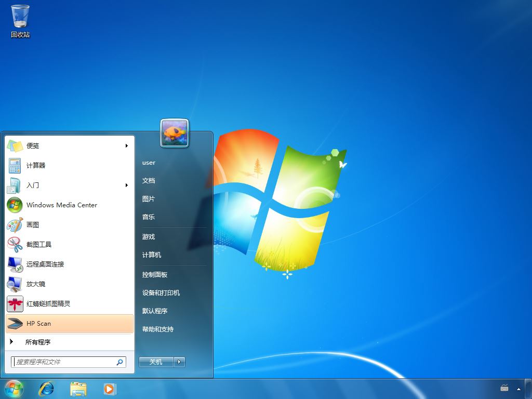Open the shutdown options arrow next to 关机

point(179,362)
